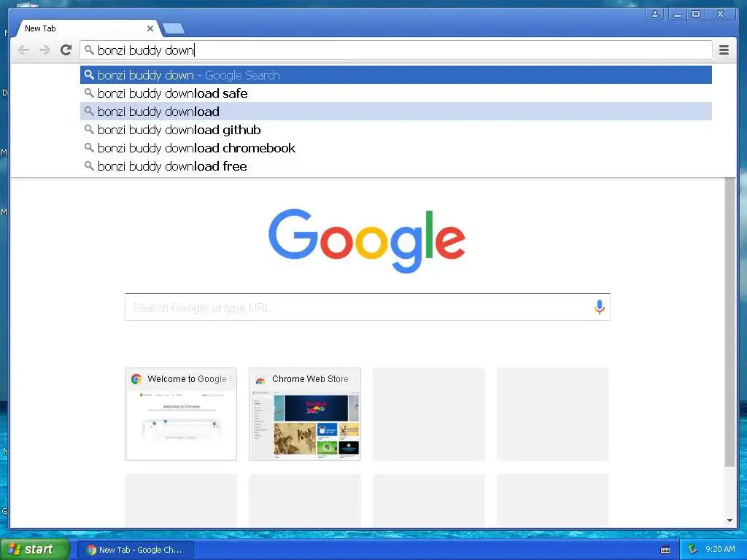Click the New Tab - Google Chrome taskbar button

[136, 550]
